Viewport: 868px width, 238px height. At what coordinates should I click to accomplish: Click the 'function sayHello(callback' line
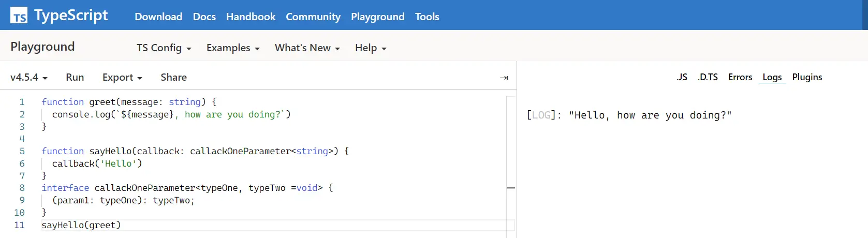coord(195,151)
